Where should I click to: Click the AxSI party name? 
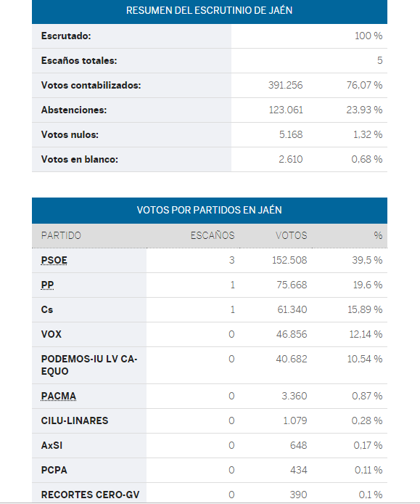52,445
